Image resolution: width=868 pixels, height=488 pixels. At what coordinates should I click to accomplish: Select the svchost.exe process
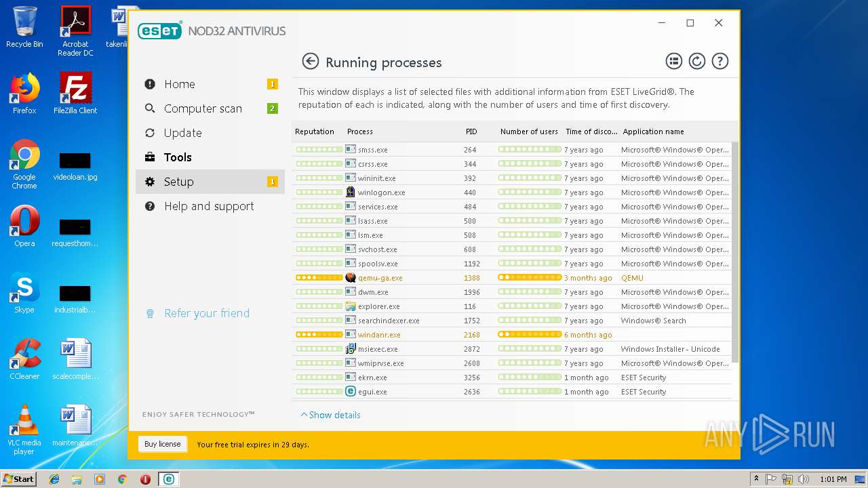(512, 249)
